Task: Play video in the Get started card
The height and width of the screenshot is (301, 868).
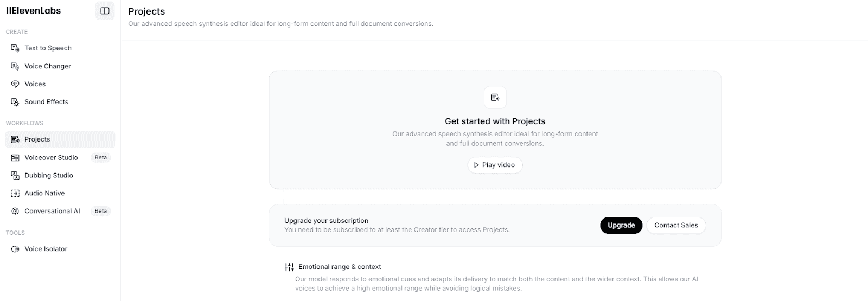Action: click(x=495, y=165)
